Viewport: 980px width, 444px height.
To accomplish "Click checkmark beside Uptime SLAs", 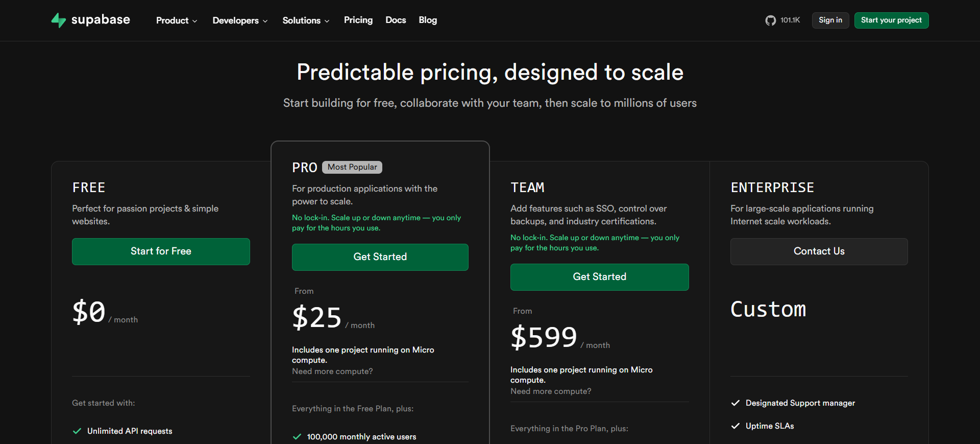I will point(736,426).
